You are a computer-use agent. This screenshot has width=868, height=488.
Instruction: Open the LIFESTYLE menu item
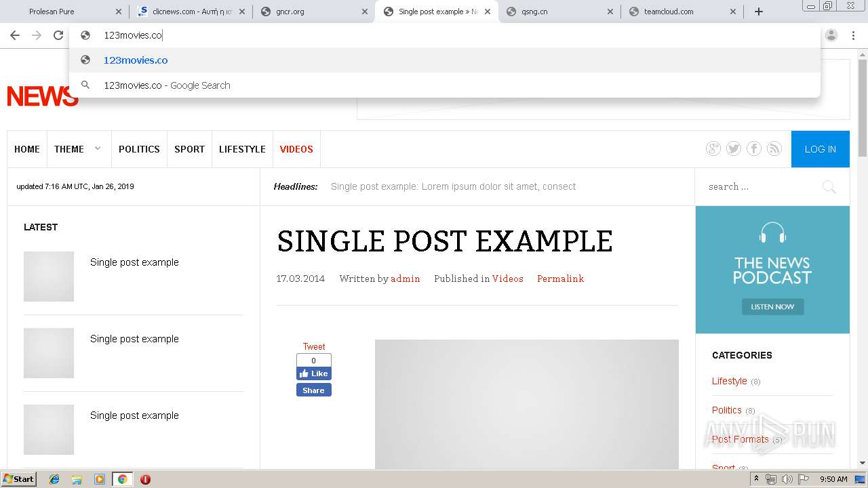click(x=242, y=149)
